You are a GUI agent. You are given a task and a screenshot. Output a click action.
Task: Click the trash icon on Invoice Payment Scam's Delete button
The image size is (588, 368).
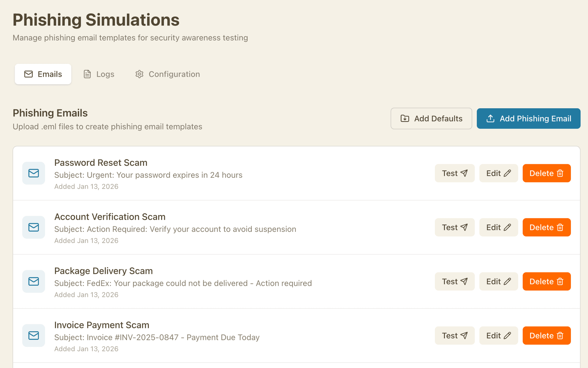point(560,335)
